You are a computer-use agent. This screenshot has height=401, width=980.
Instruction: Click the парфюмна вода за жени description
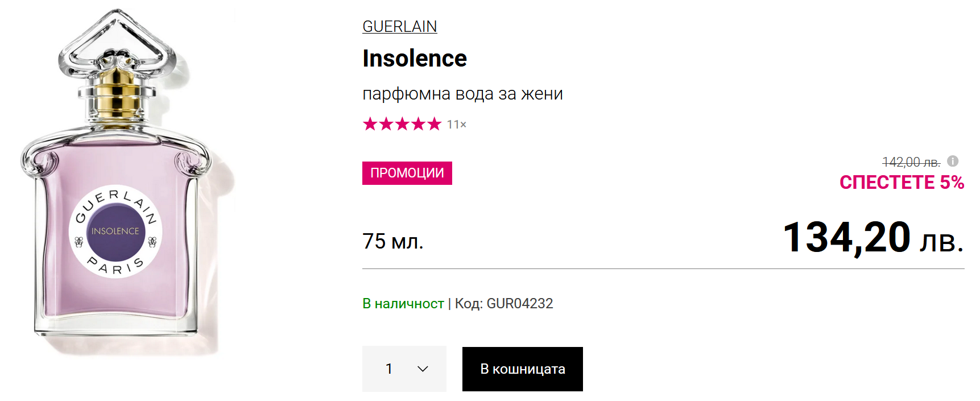[x=462, y=94]
